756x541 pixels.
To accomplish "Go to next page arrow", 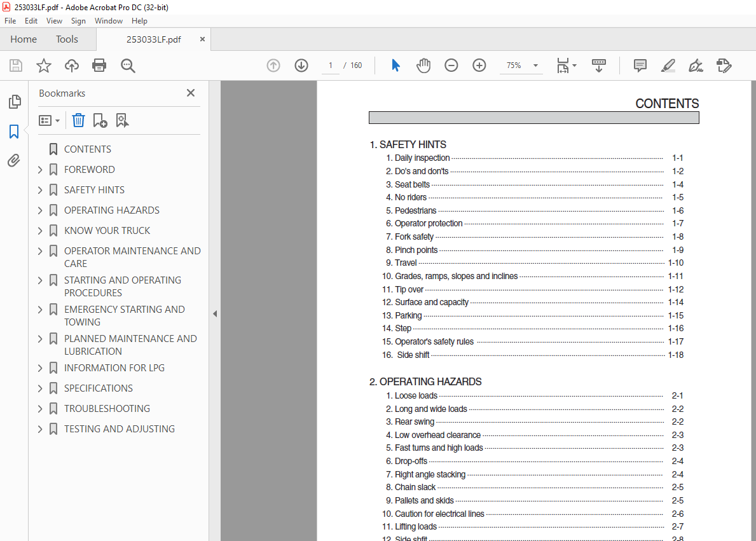I will tap(301, 65).
